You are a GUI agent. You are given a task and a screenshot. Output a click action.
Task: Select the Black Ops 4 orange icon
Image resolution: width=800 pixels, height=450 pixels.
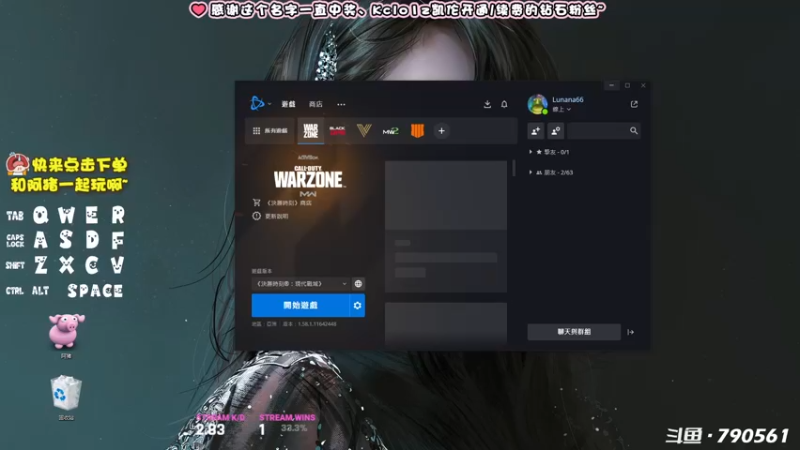pyautogui.click(x=417, y=131)
